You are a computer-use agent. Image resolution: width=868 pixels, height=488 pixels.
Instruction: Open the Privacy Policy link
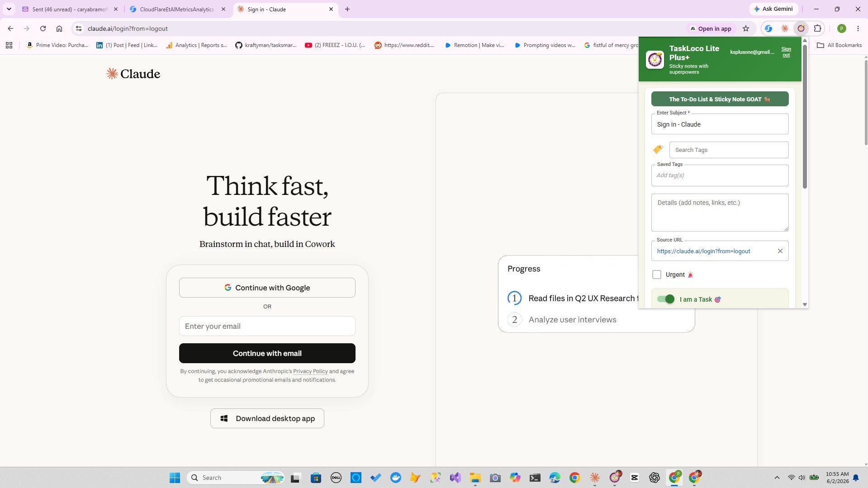pyautogui.click(x=310, y=371)
